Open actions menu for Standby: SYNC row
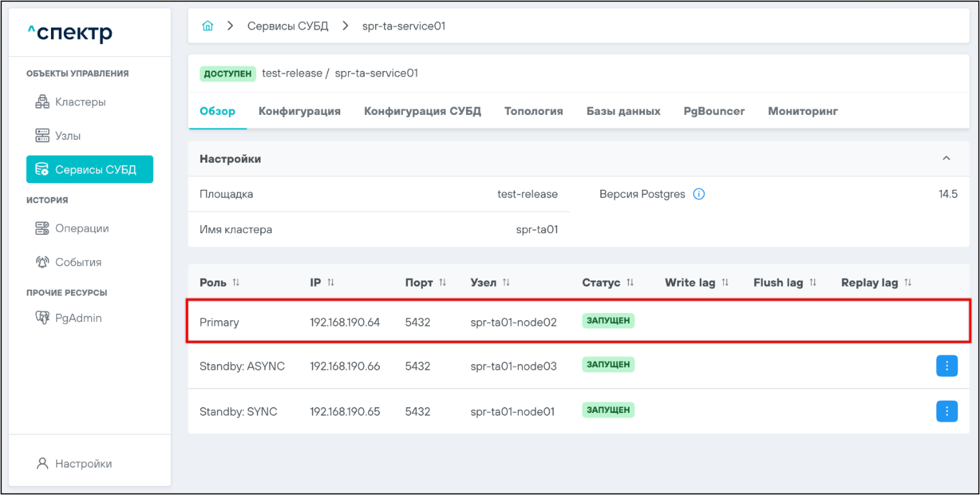Screen dimensions: 980x495 point(946,411)
